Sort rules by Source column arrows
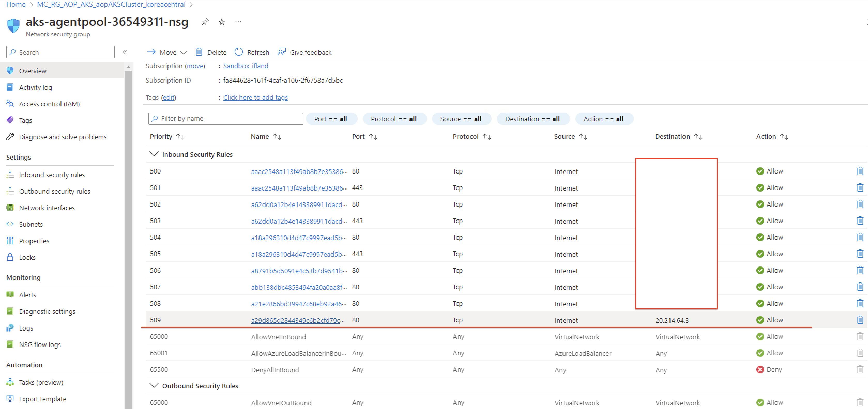Image resolution: width=868 pixels, height=409 pixels. coord(583,137)
